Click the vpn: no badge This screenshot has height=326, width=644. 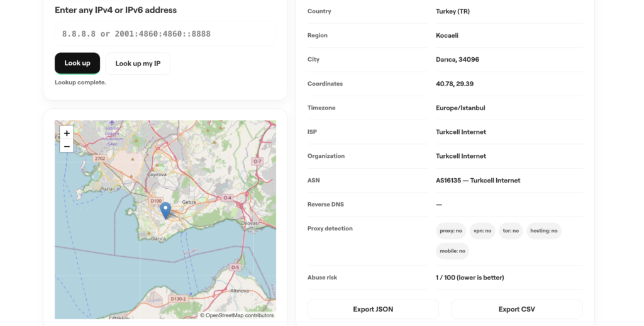482,230
